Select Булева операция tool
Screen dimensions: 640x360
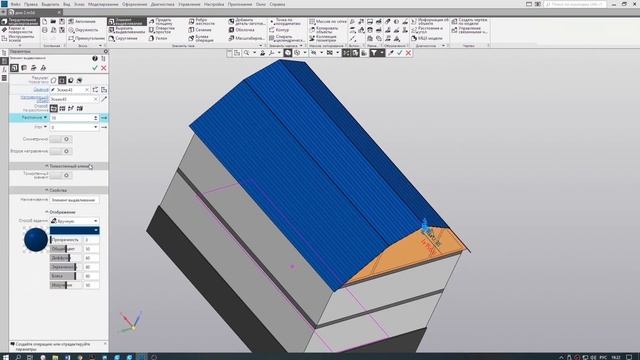click(201, 38)
